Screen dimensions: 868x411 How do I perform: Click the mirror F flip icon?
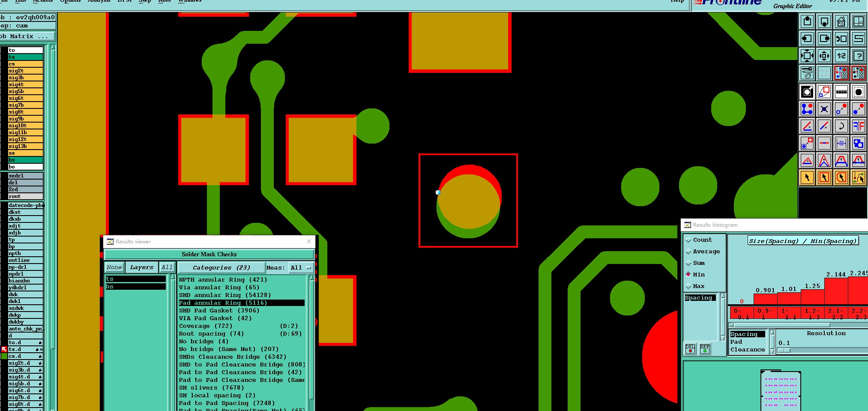858,126
